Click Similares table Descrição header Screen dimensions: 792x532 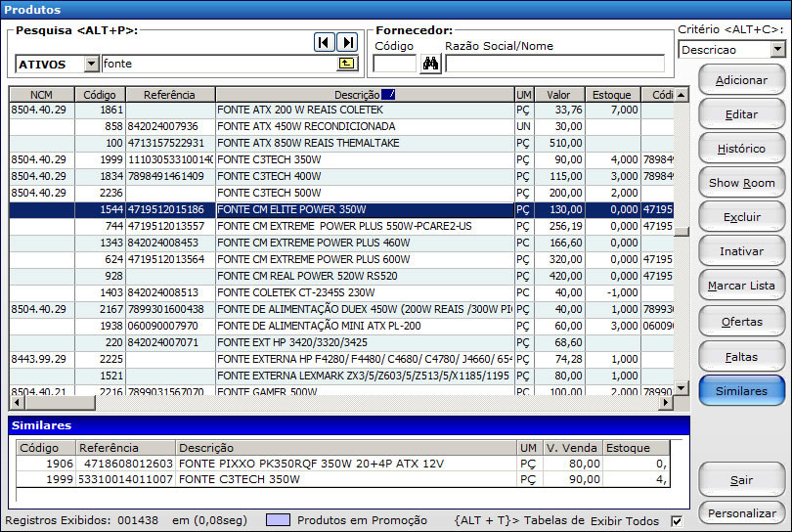pyautogui.click(x=346, y=448)
